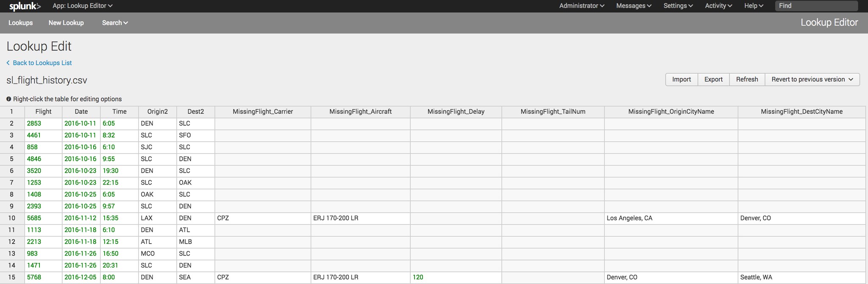The width and height of the screenshot is (868, 284).
Task: Select flight cell 2853
Action: [x=43, y=124]
